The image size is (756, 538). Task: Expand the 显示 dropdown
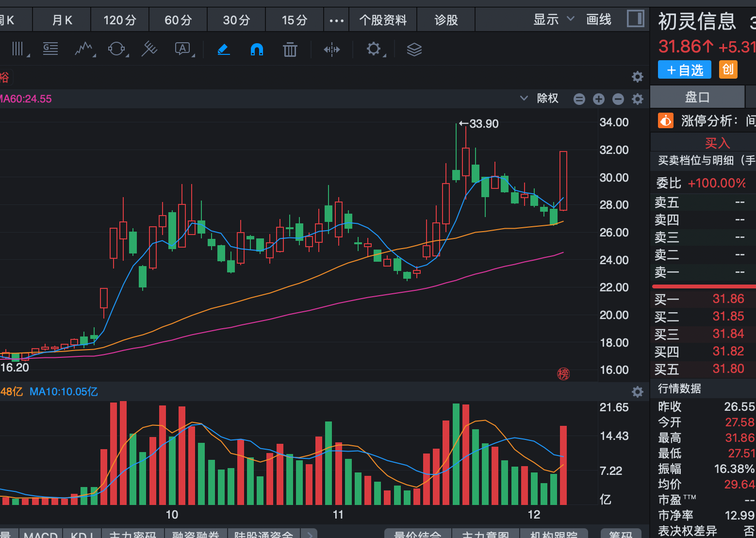click(554, 19)
